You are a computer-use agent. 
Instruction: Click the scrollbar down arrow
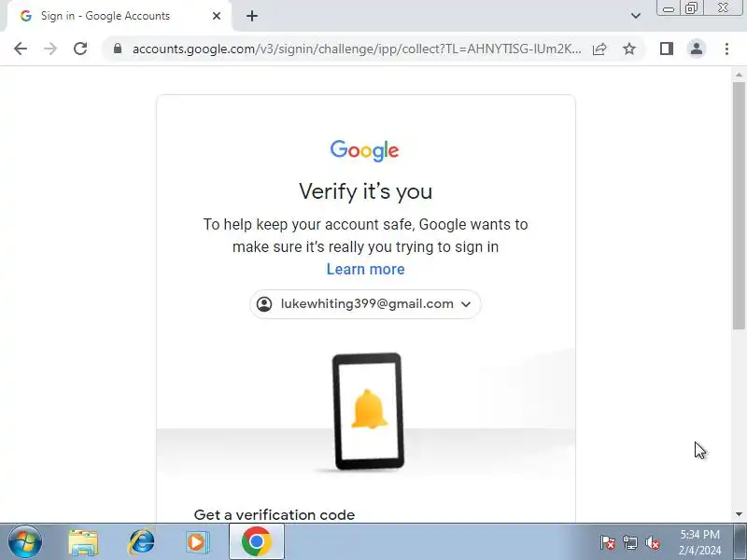point(739,514)
